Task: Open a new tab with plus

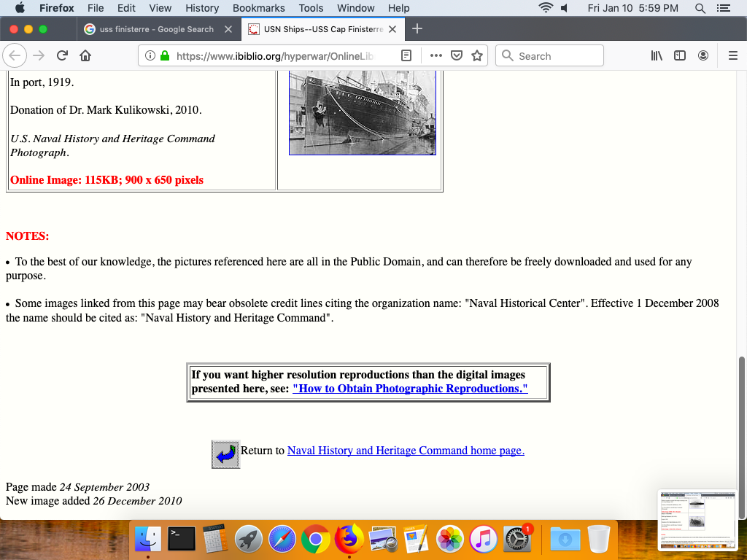Action: click(417, 29)
